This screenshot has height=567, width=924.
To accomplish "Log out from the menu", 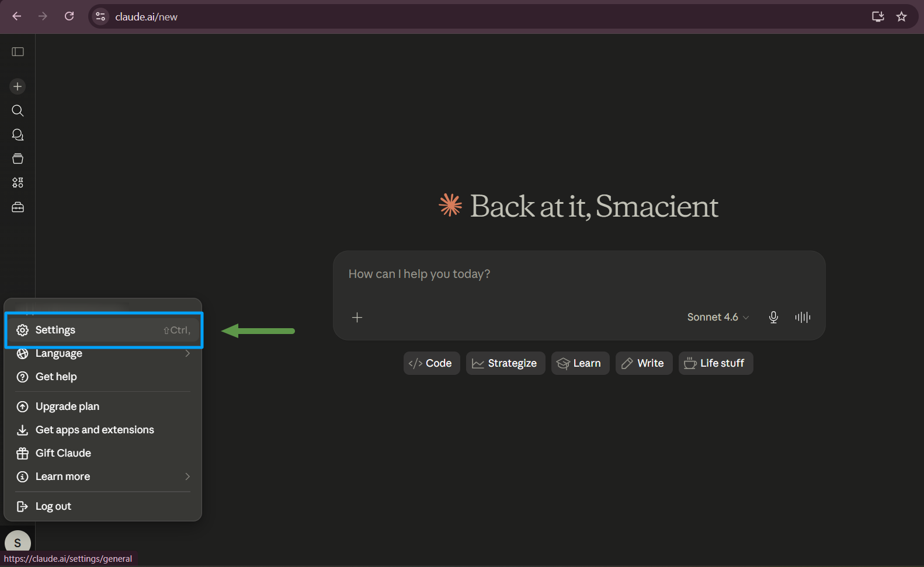I will pos(103,506).
